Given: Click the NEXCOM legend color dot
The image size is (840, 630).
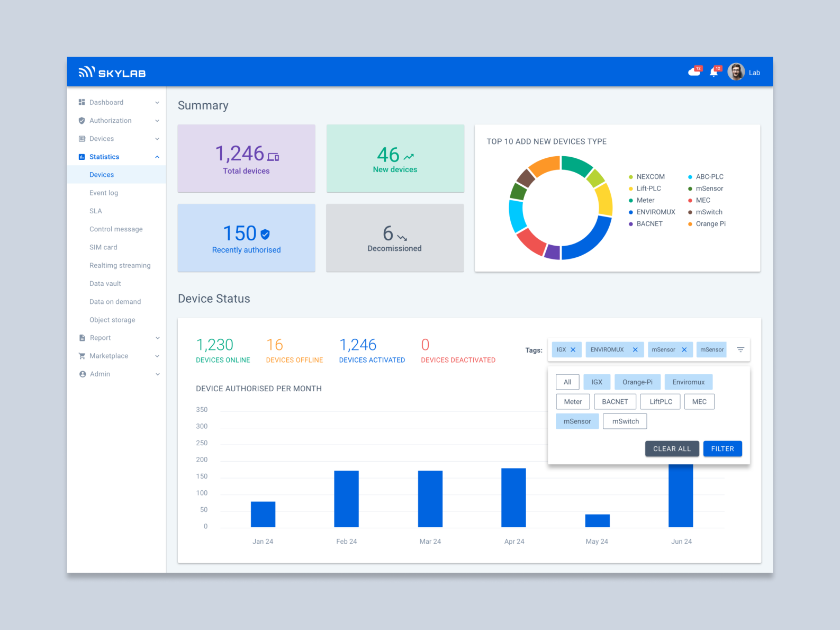Looking at the screenshot, I should [630, 177].
